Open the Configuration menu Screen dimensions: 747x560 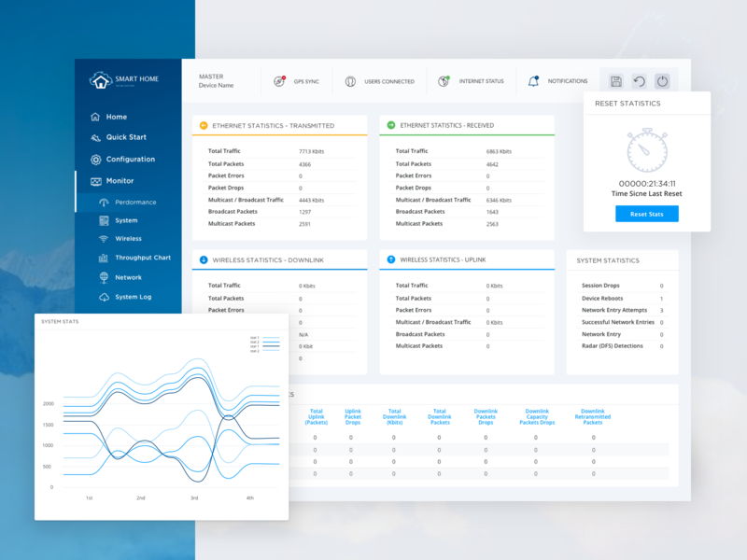pyautogui.click(x=130, y=160)
